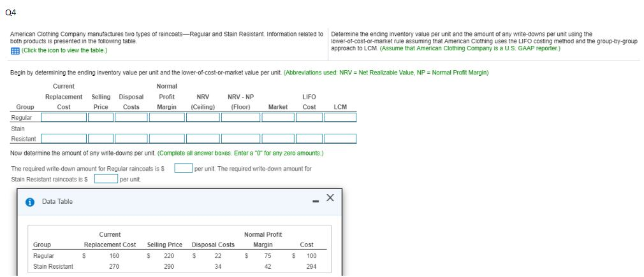
Task: Click the blue info icon in Data Table
Action: click(x=29, y=202)
